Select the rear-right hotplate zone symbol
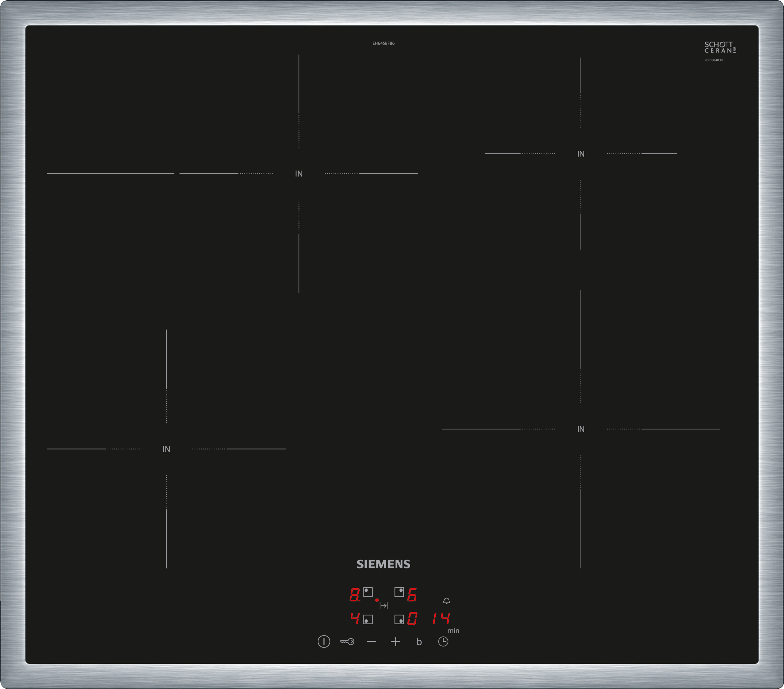Viewport: 784px width, 689px height. click(399, 592)
